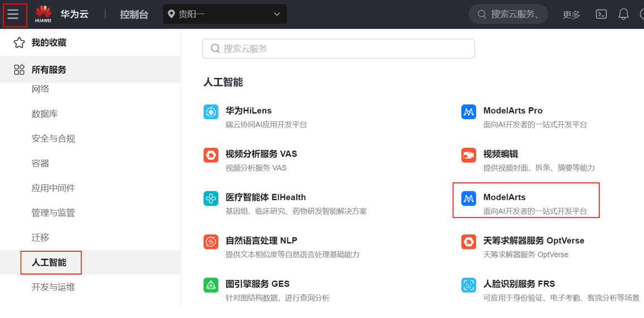
Task: Click the 医疗智能体 EIHealth icon
Action: point(211,198)
